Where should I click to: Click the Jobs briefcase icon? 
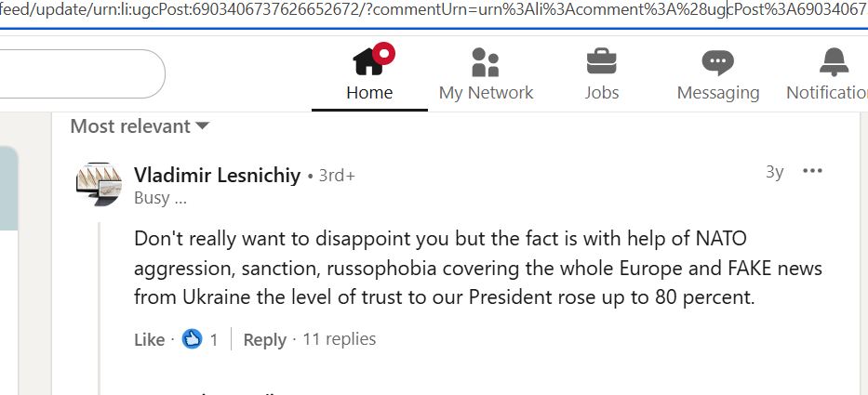601,62
